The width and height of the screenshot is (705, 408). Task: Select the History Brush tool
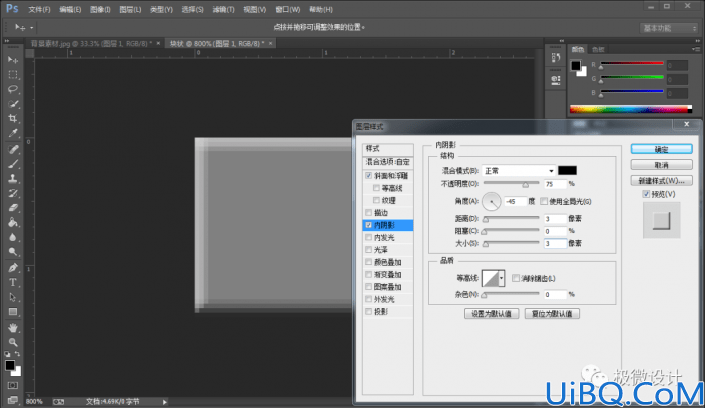pyautogui.click(x=13, y=193)
